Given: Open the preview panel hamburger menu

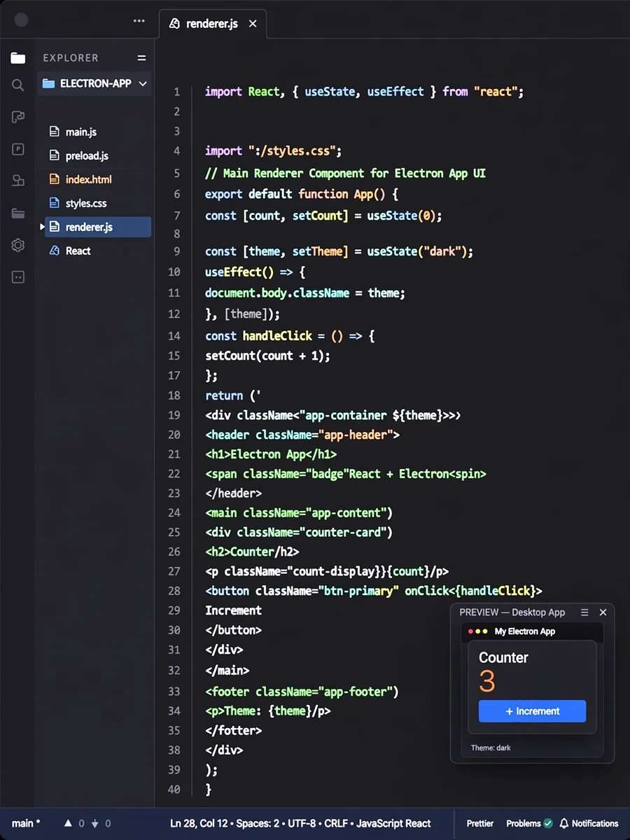Looking at the screenshot, I should click(584, 612).
